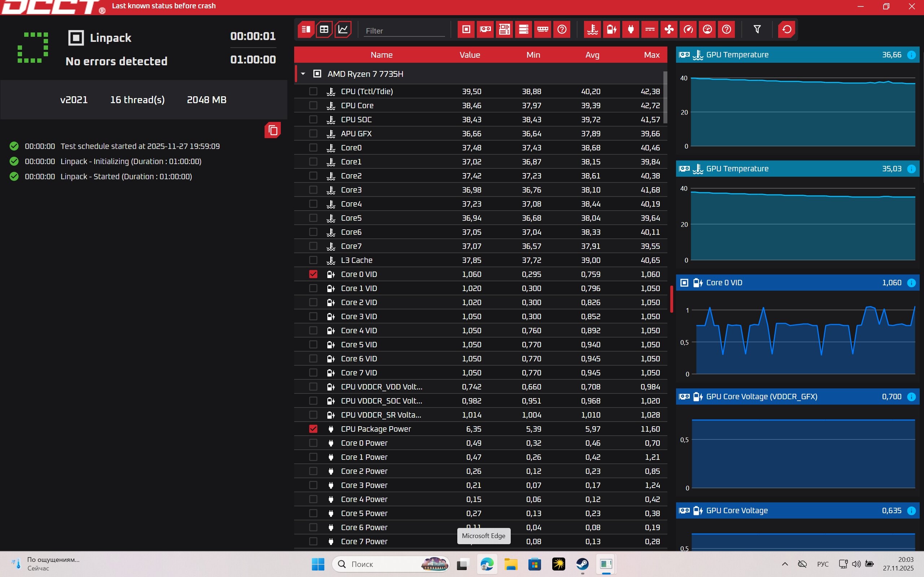Viewport: 924px width, 577px height.
Task: Open the funnel filter options
Action: coord(757,29)
